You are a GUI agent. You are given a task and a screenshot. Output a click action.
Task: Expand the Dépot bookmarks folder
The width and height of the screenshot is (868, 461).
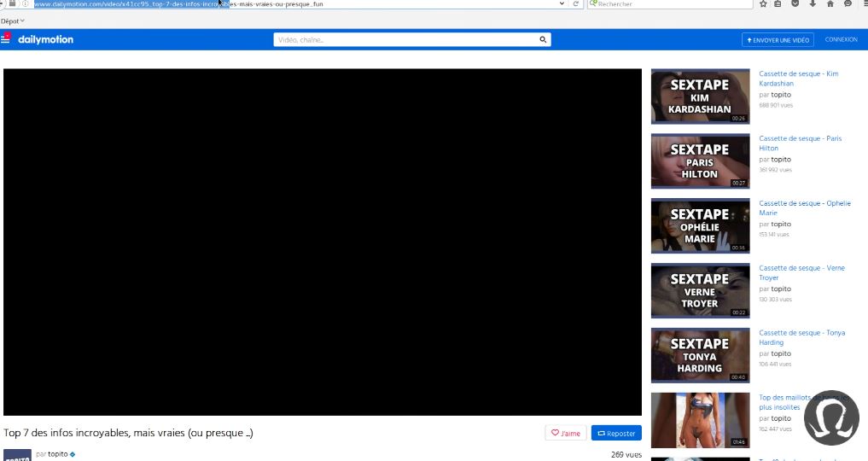tap(13, 20)
